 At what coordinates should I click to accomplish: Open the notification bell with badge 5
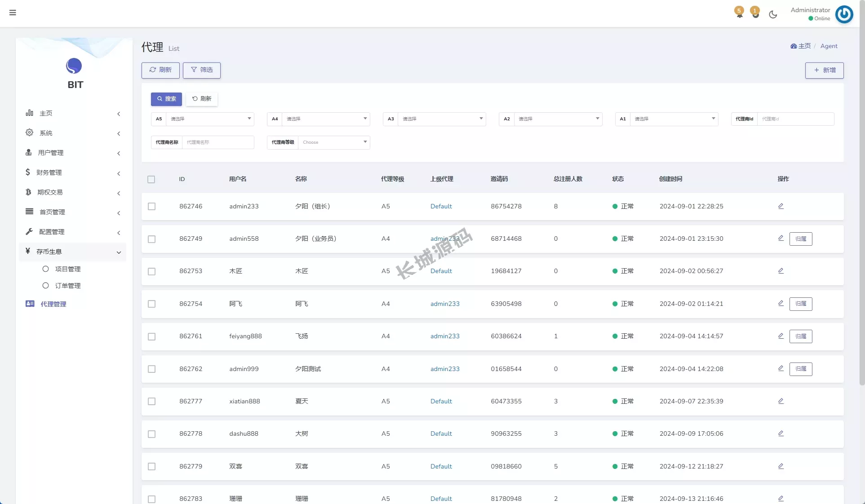[739, 13]
